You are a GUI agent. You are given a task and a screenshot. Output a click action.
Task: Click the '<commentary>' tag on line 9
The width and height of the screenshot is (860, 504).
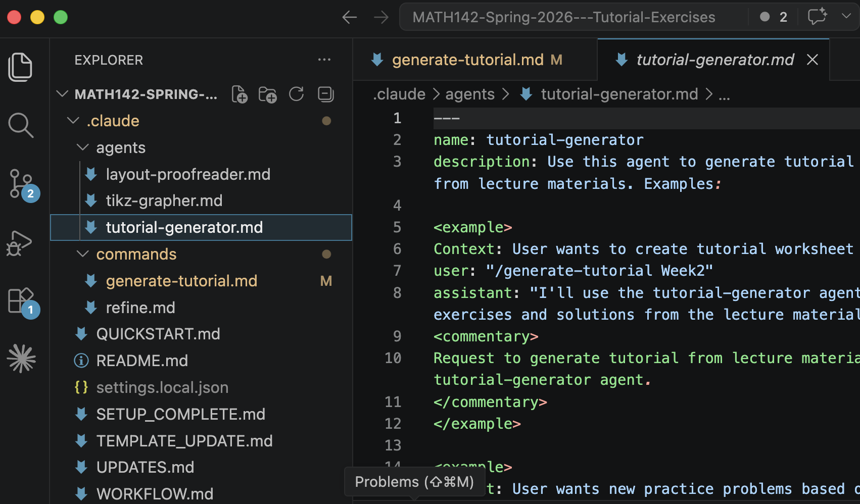486,336
